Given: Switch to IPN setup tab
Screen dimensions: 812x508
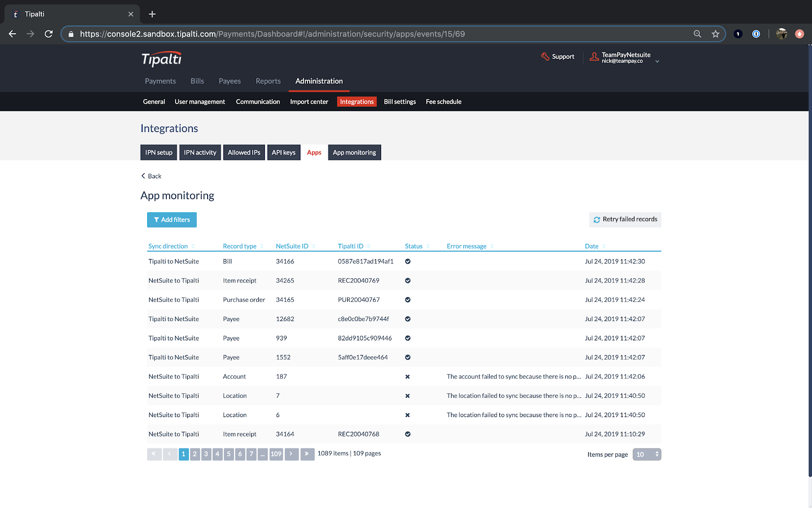Looking at the screenshot, I should 159,152.
